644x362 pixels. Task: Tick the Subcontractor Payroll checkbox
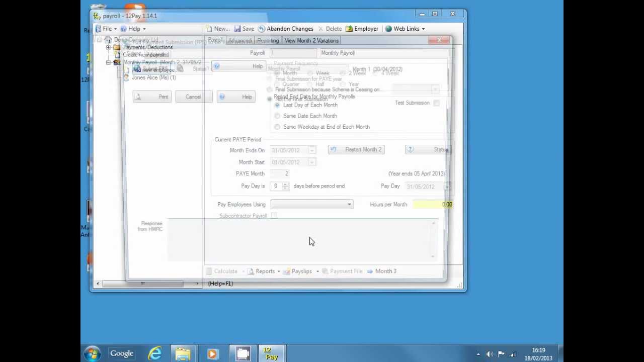click(274, 216)
